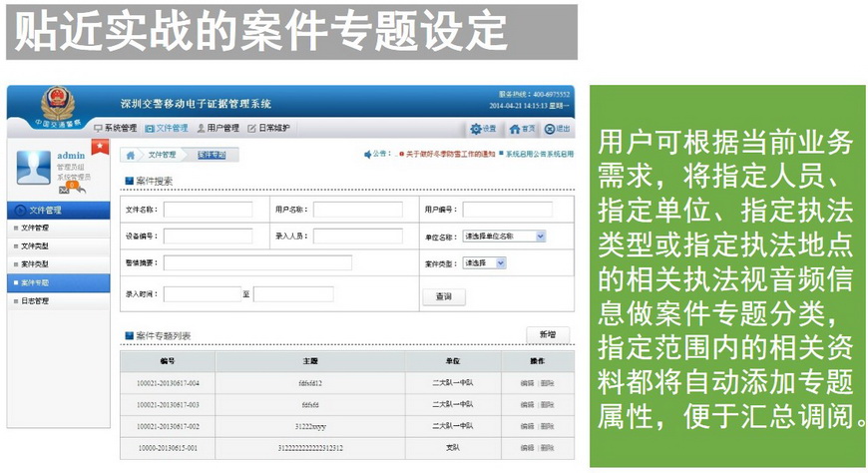Click the 单位 column header
Viewport: 868px width, 473px height.
(x=453, y=361)
